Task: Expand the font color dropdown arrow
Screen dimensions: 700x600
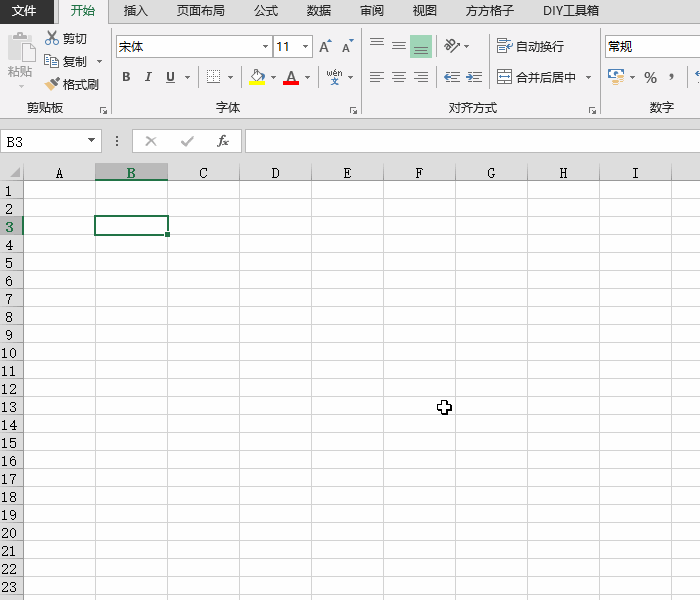Action: click(307, 77)
